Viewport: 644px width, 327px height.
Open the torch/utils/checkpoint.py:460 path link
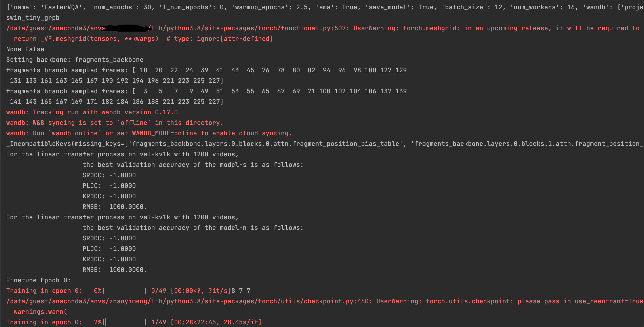[x=187, y=301]
